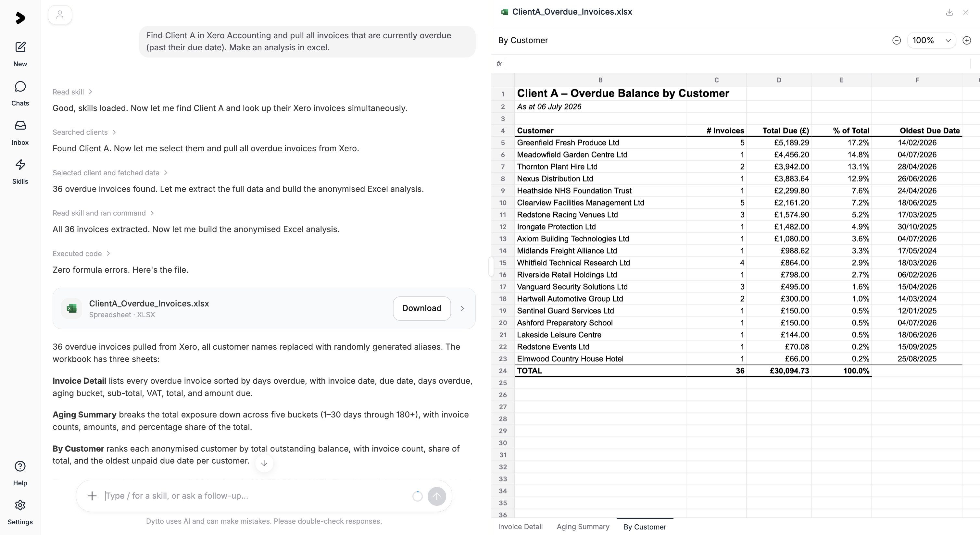Select row 24 header

point(503,371)
